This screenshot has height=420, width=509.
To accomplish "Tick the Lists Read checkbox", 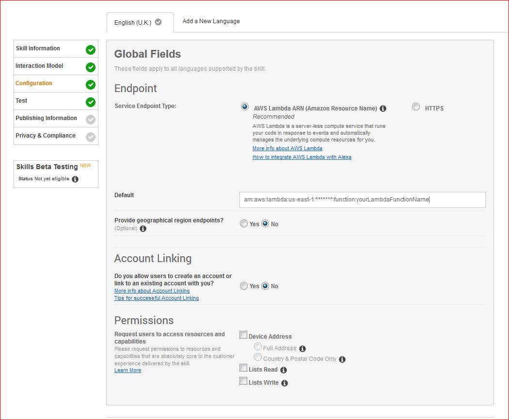I will pos(243,368).
